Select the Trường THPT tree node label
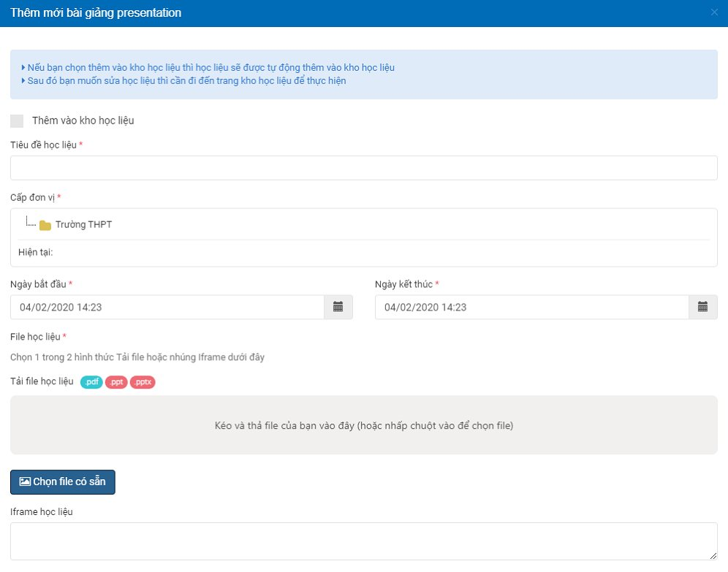The image size is (728, 572). pos(83,224)
